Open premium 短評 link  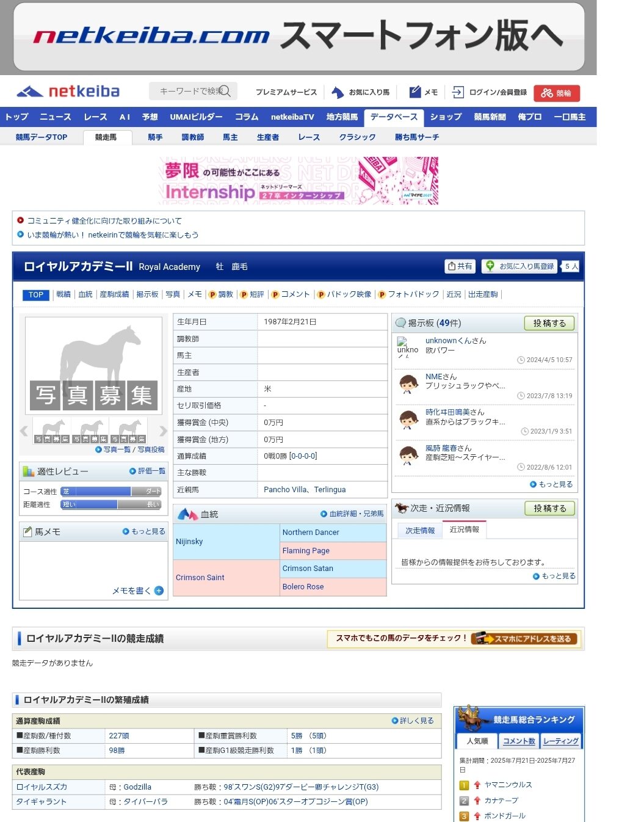252,294
